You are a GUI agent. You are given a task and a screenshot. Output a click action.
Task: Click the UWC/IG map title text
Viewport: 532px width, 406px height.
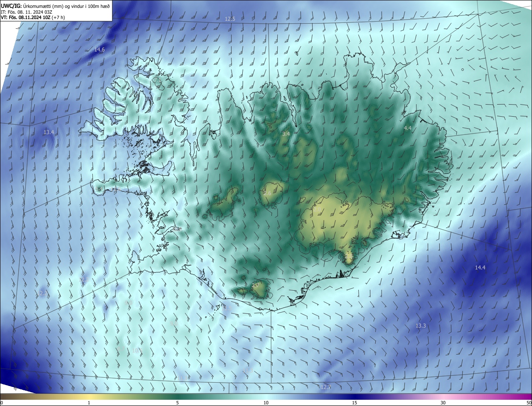click(56, 5)
